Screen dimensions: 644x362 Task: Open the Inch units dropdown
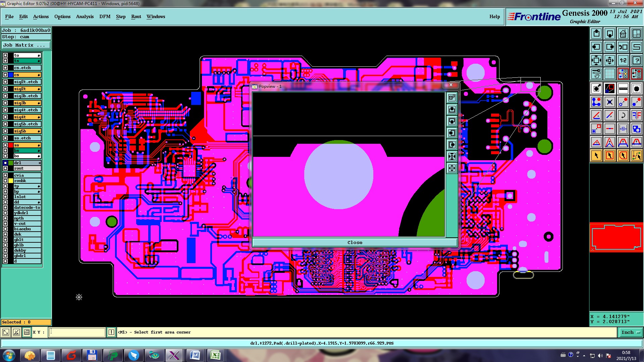pos(630,332)
